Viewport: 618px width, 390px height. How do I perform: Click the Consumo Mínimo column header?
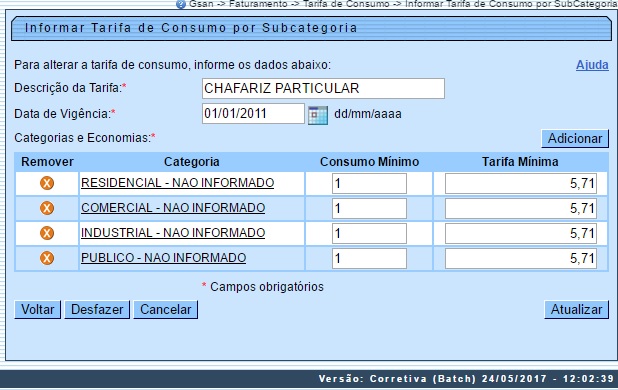coord(369,162)
